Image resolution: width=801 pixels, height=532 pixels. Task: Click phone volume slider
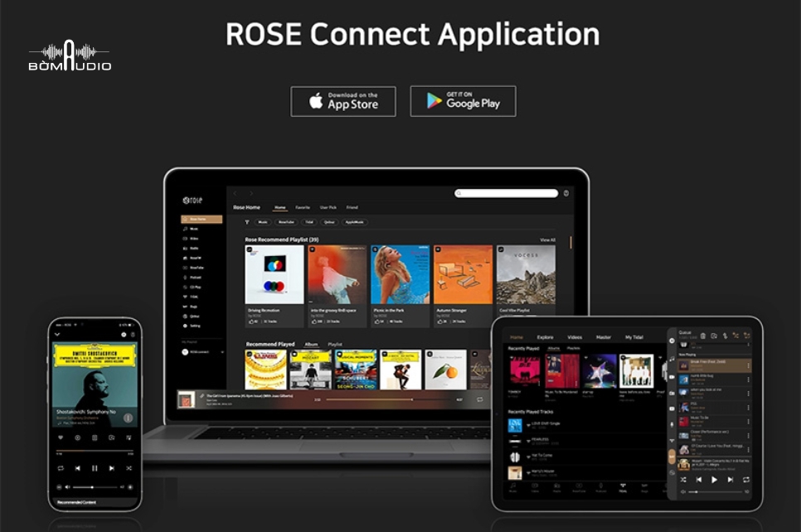95,487
